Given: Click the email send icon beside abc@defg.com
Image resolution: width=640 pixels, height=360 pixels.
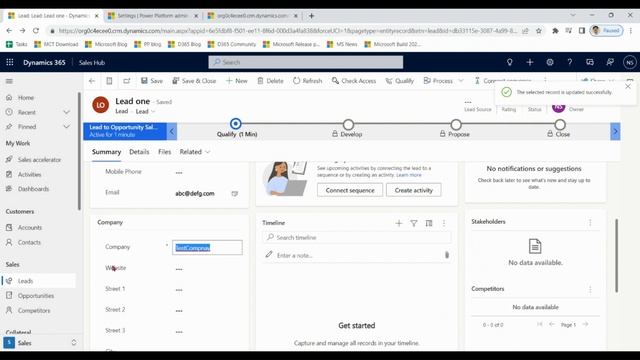Looking at the screenshot, I should pyautogui.click(x=235, y=193).
